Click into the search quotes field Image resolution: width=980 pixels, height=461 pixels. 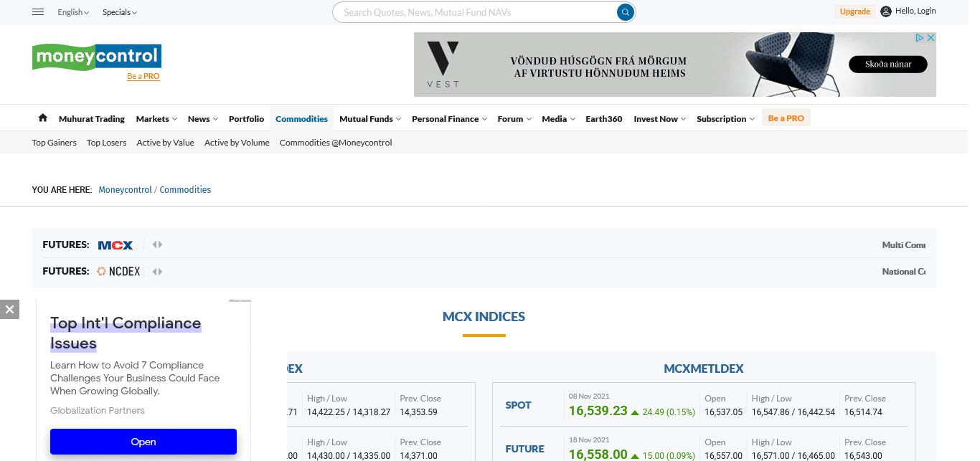pyautogui.click(x=473, y=12)
